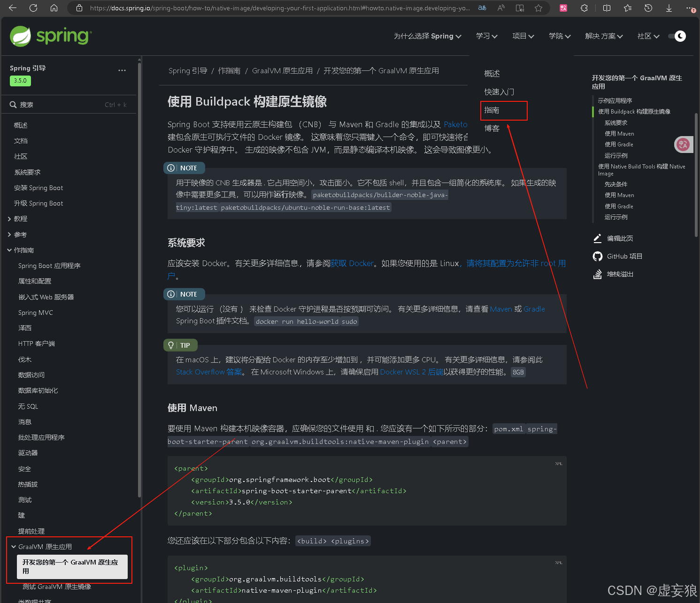The image size is (700, 603).
Task: Click the browser back arrow
Action: click(13, 8)
